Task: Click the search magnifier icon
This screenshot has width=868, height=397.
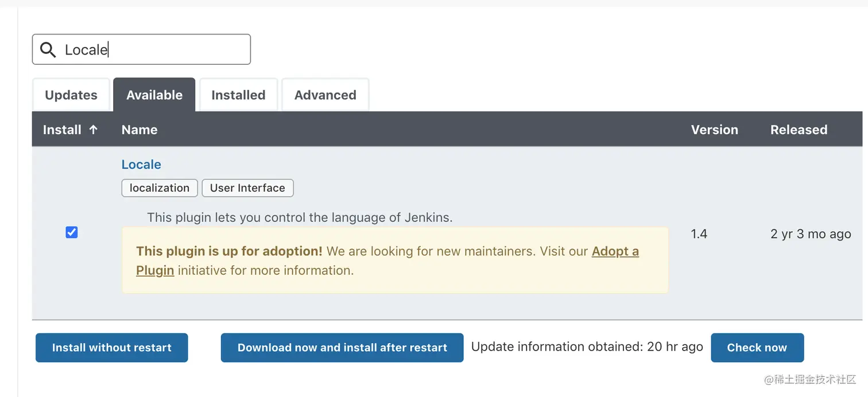Action: pyautogui.click(x=48, y=50)
